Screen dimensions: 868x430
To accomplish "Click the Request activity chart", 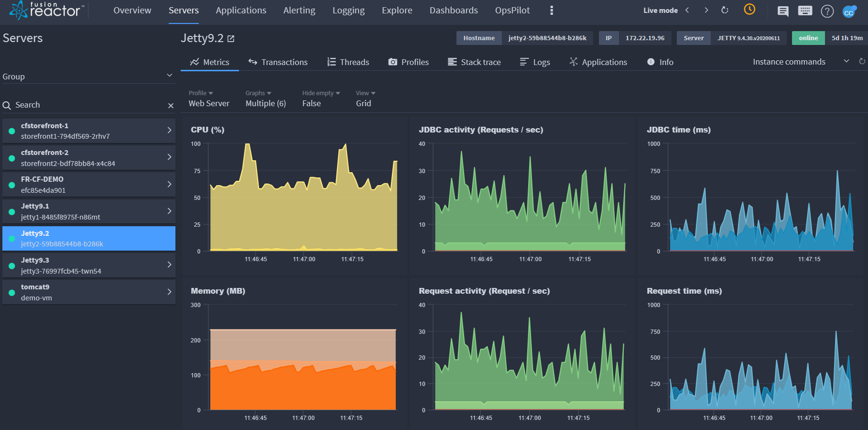I will click(x=529, y=357).
